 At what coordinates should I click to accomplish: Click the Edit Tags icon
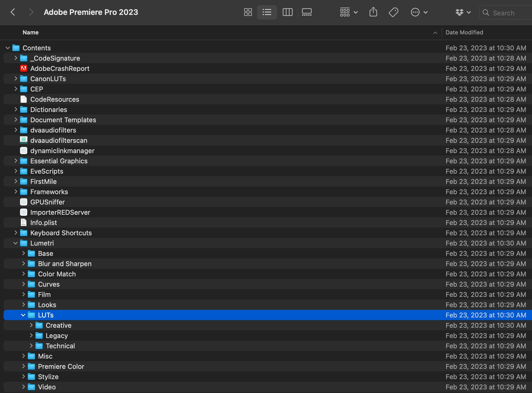click(393, 12)
